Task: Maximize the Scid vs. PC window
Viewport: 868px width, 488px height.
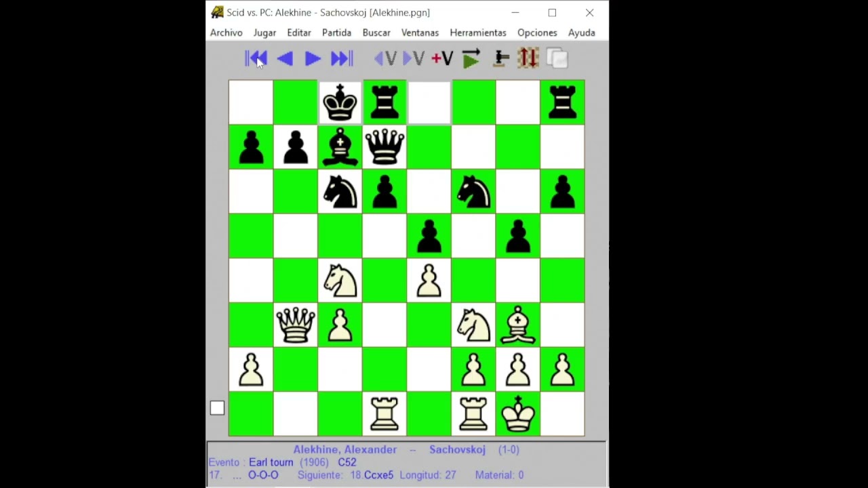Action: (552, 12)
